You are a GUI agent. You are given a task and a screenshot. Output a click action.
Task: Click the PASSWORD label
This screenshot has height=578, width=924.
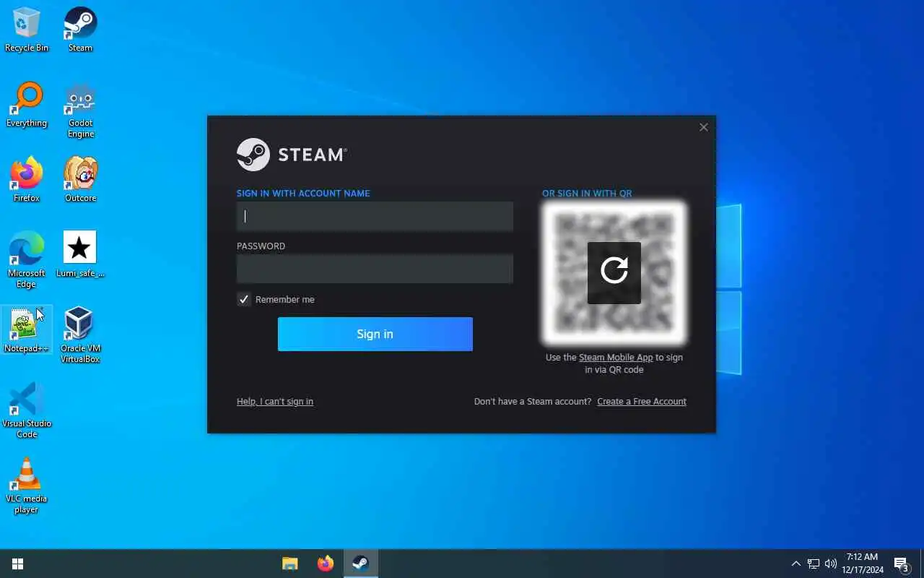[x=261, y=246]
